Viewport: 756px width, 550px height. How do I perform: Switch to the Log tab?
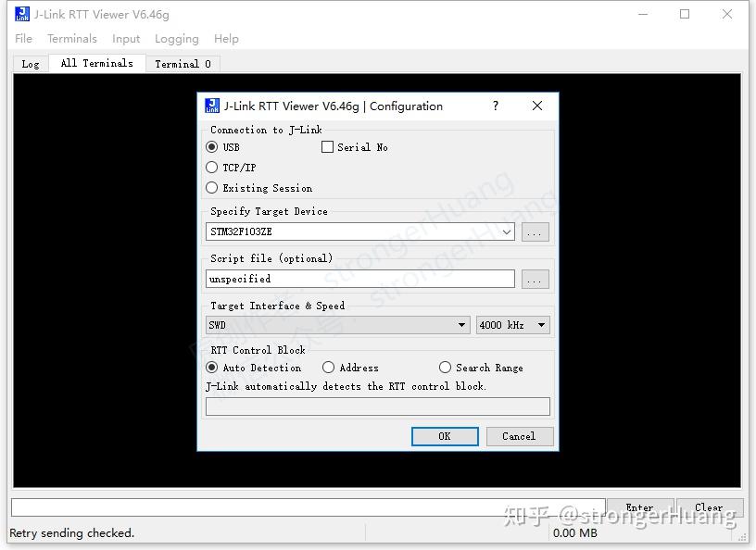tap(30, 63)
